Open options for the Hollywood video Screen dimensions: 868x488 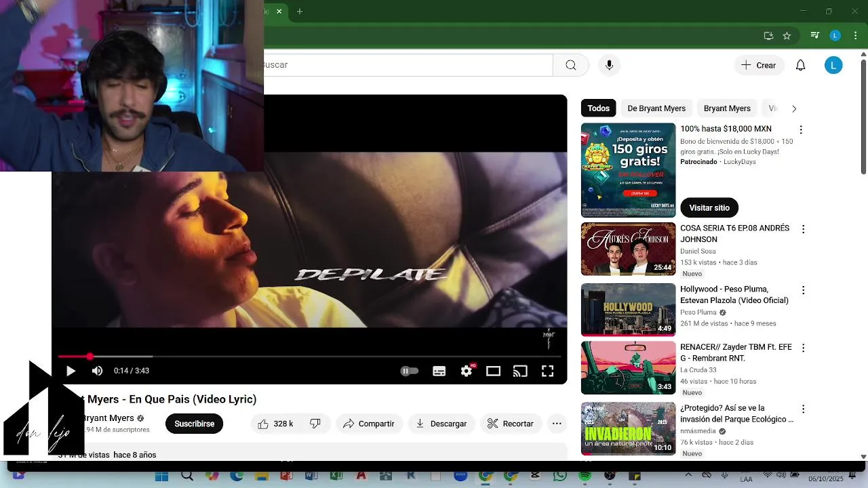click(803, 290)
